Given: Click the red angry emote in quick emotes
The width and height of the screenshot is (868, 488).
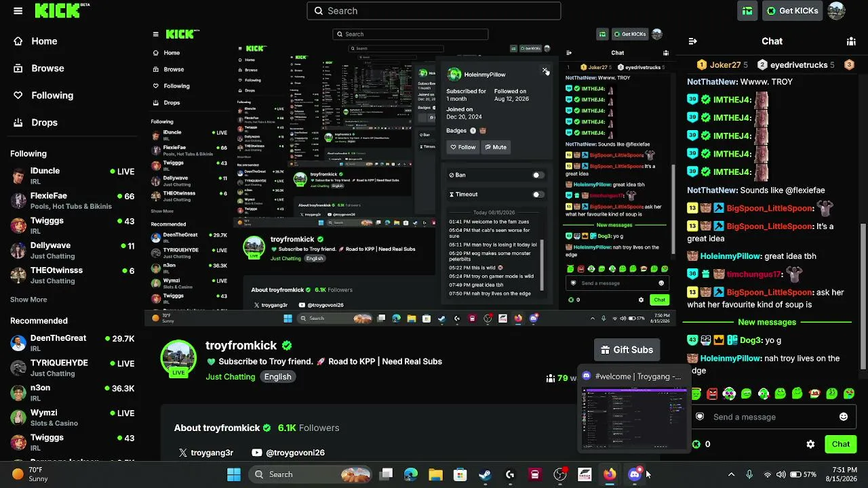Looking at the screenshot, I should click(712, 393).
